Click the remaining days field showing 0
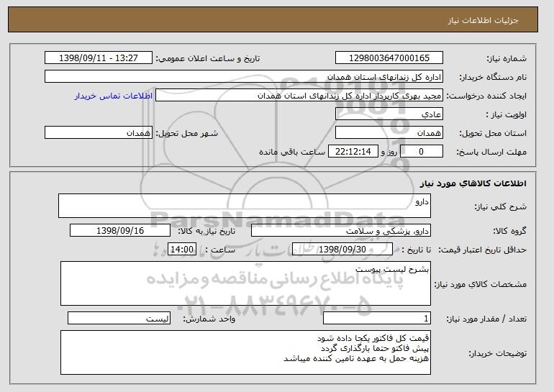Image resolution: width=554 pixels, height=392 pixels. (x=421, y=152)
